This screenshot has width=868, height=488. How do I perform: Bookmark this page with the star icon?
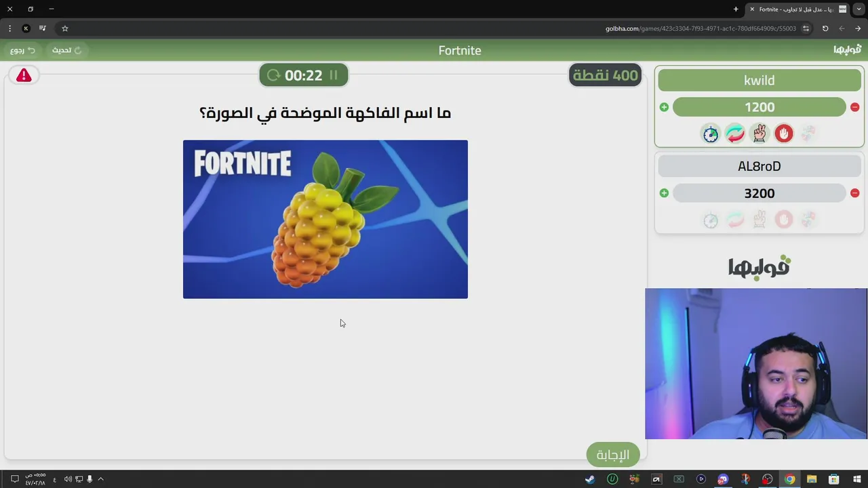(65, 28)
